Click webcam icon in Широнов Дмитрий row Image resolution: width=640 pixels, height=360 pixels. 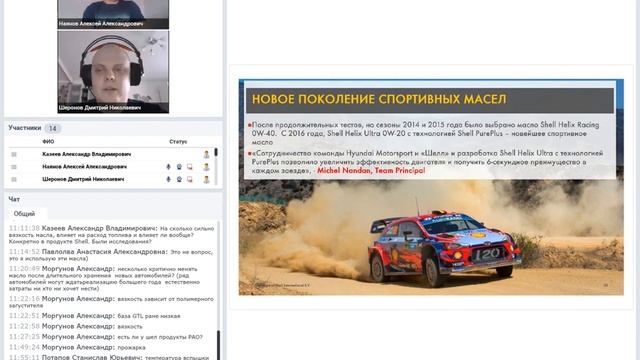click(x=179, y=179)
